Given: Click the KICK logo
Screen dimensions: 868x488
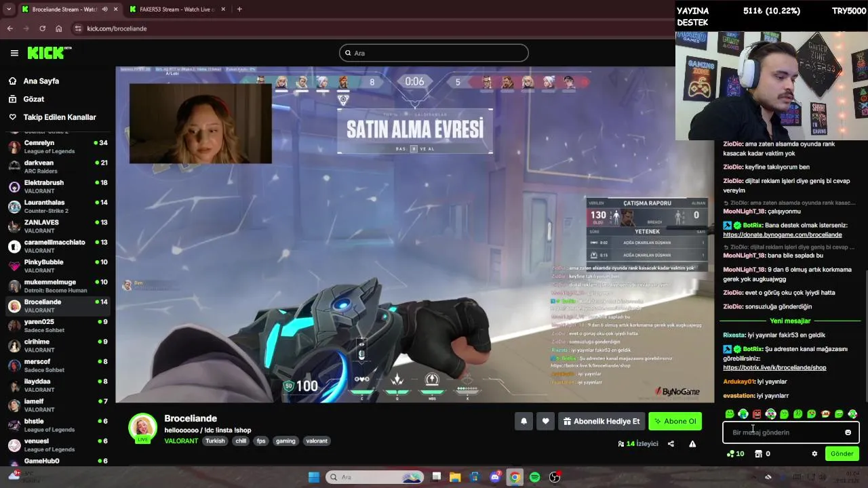Looking at the screenshot, I should pos(50,53).
